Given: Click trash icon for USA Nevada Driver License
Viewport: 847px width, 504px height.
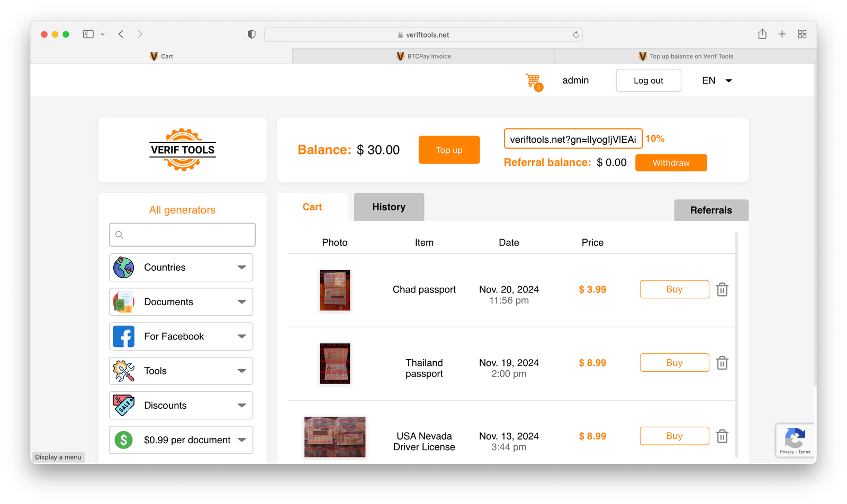Looking at the screenshot, I should point(722,436).
